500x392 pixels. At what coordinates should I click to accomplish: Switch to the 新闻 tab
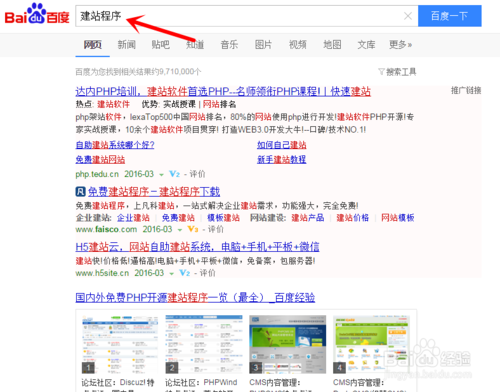coord(127,44)
